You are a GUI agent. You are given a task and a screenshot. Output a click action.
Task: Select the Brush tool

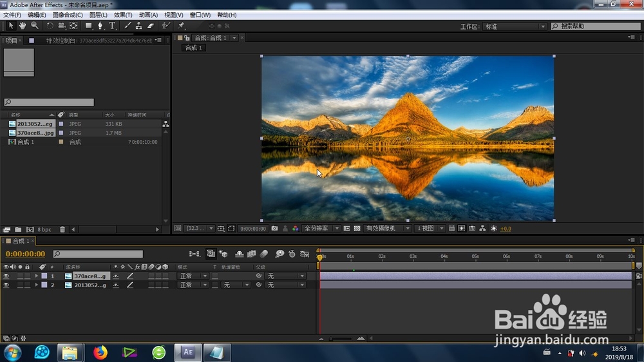pos(128,26)
